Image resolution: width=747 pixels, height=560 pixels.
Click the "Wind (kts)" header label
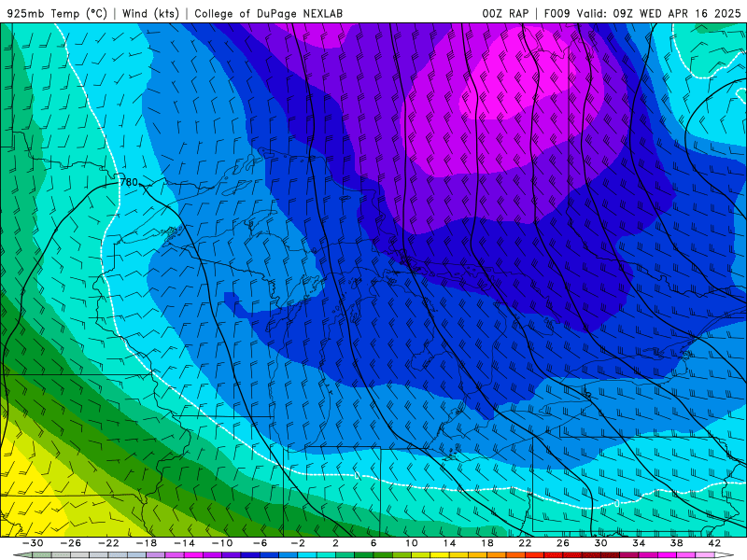150,13
